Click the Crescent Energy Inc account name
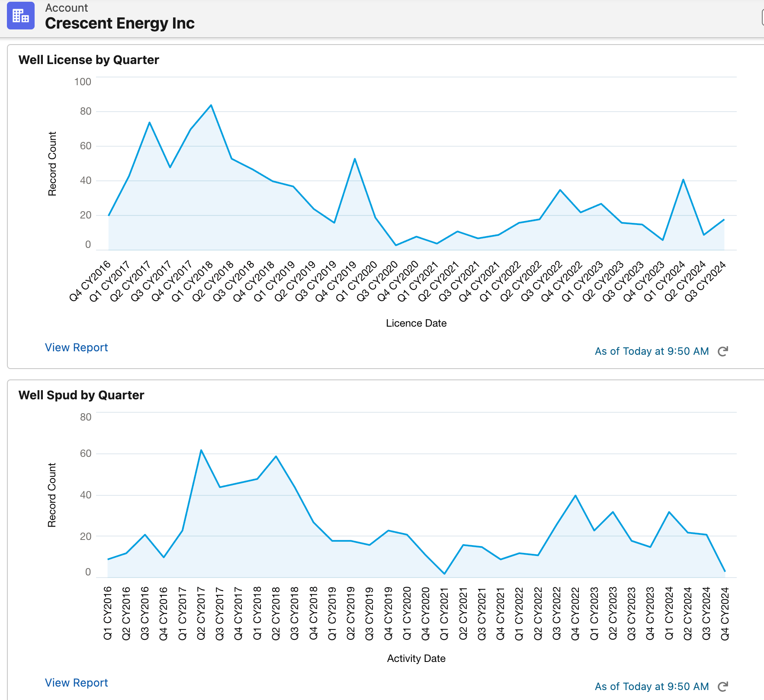764x700 pixels. 119,23
